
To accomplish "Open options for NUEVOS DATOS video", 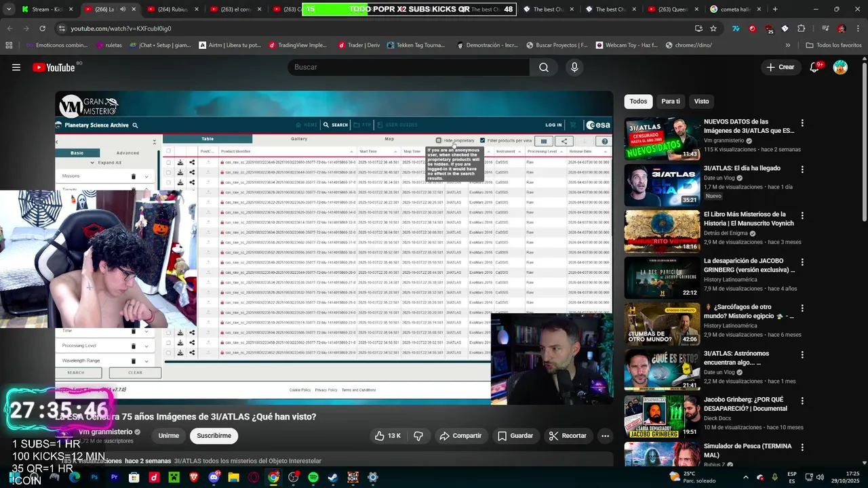I will pos(802,123).
